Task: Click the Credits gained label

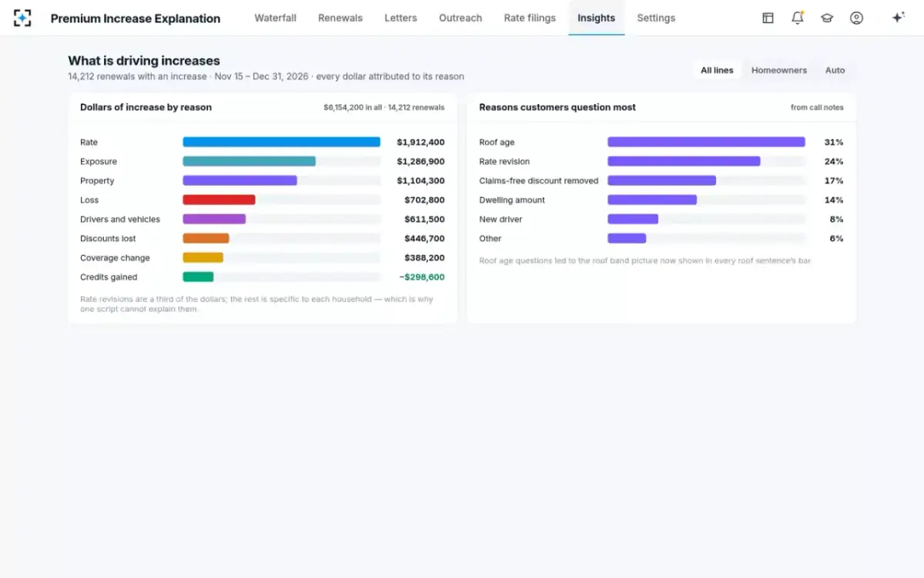Action: click(x=109, y=277)
